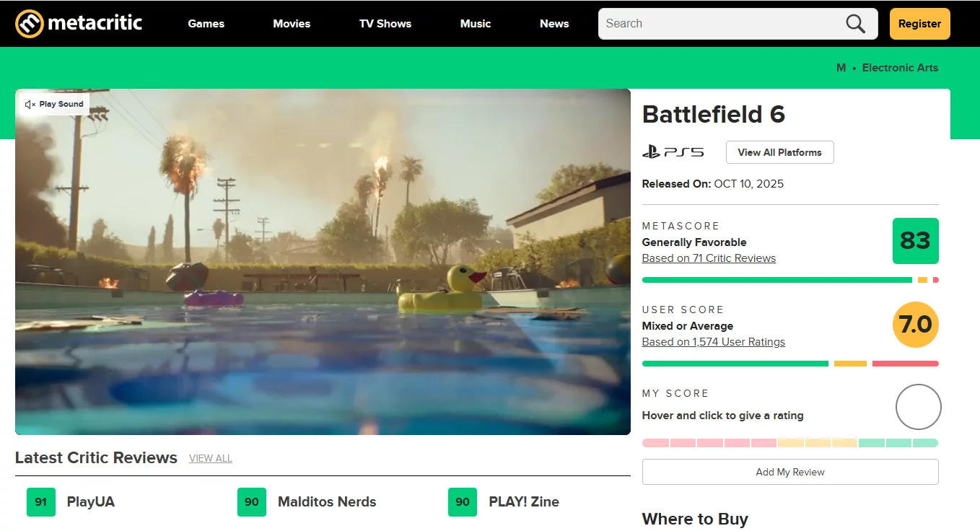Open the TV Shows menu

point(385,24)
